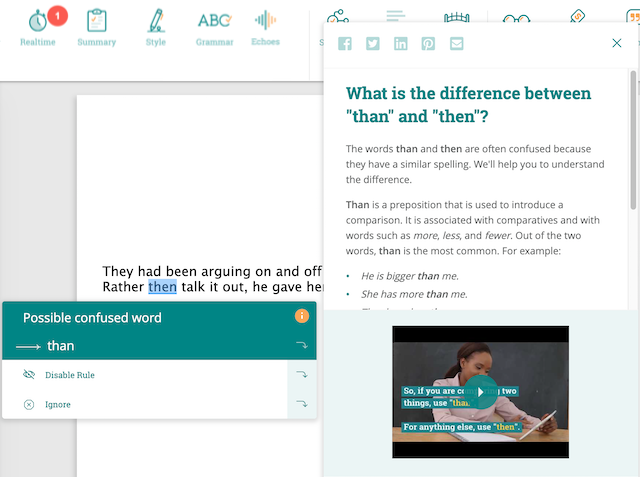
Task: Share article on Twitter
Action: (373, 44)
